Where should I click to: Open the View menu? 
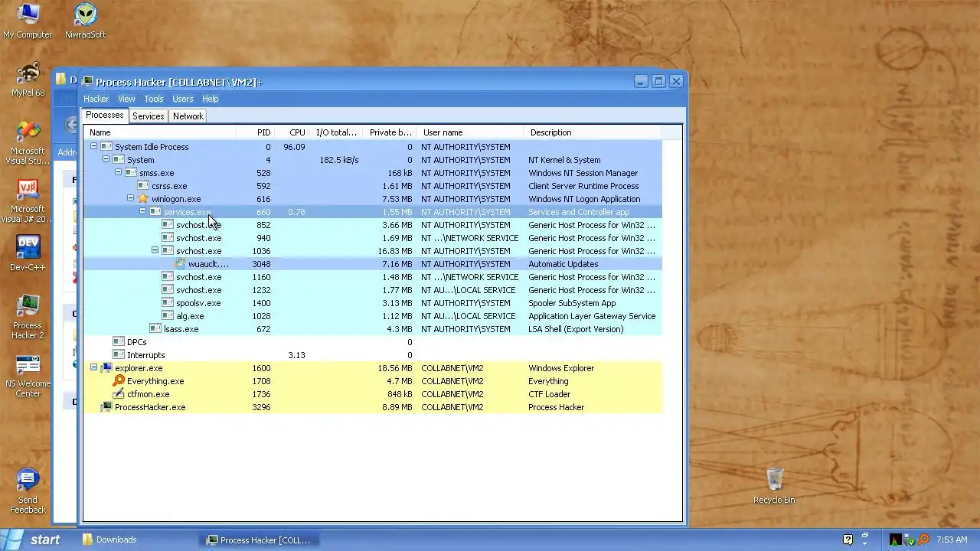126,99
